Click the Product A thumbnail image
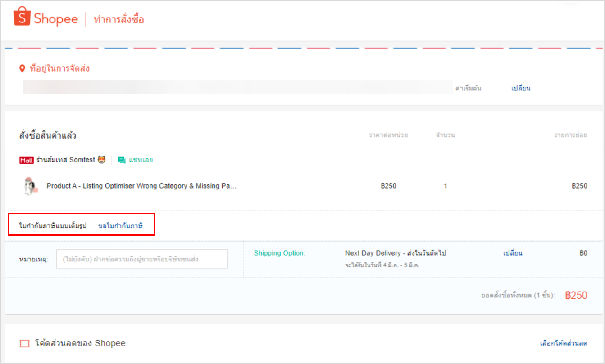 29,185
